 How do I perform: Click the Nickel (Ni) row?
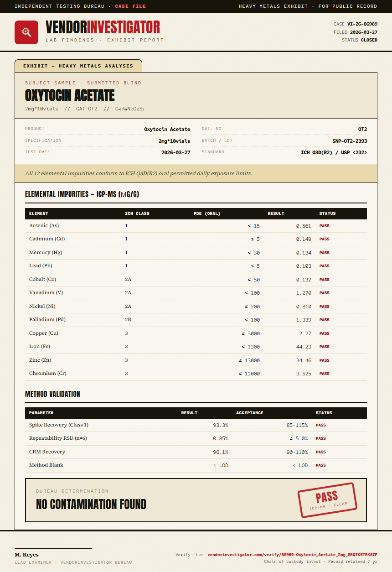(196, 307)
